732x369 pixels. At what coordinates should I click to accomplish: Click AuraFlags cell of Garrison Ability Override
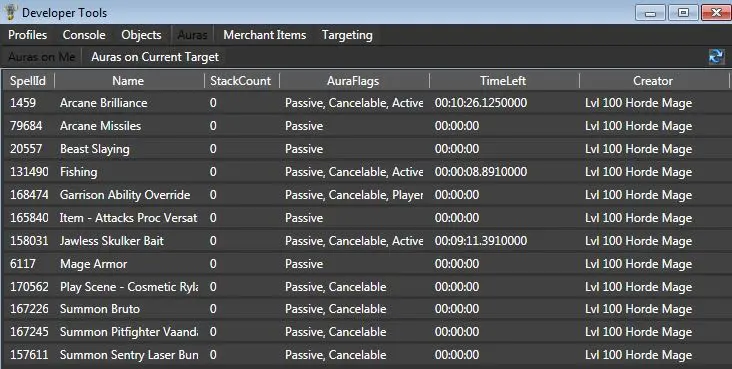coord(354,195)
